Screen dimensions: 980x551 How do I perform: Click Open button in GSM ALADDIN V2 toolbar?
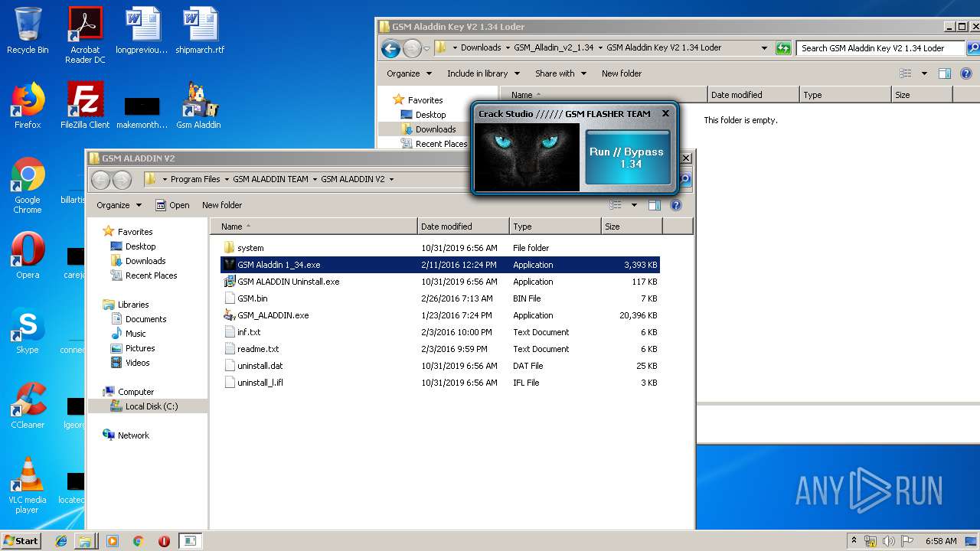coord(172,205)
